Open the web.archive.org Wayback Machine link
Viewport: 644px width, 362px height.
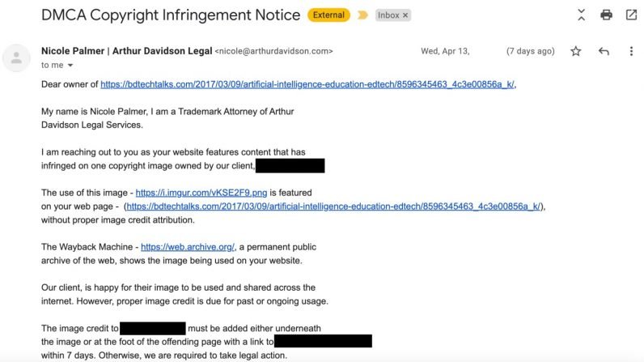[188, 247]
